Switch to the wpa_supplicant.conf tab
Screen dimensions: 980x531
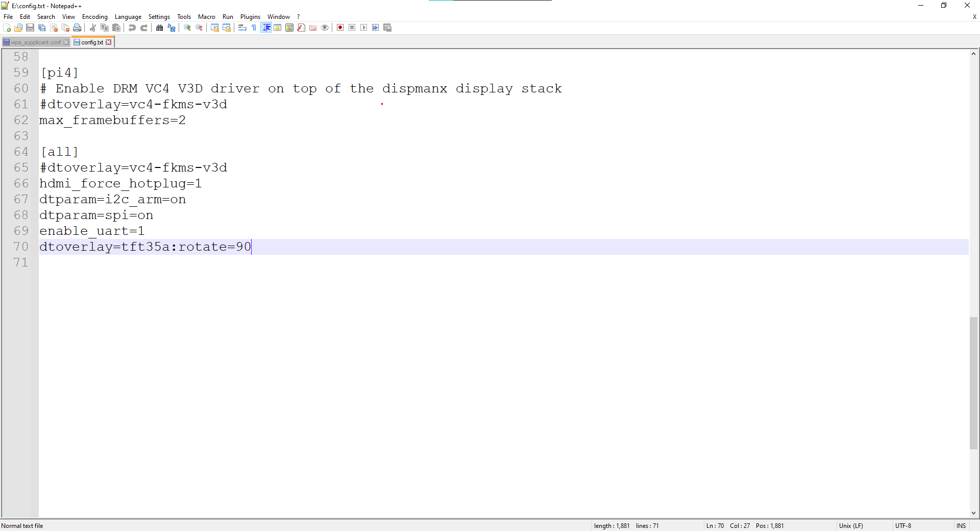pos(35,42)
